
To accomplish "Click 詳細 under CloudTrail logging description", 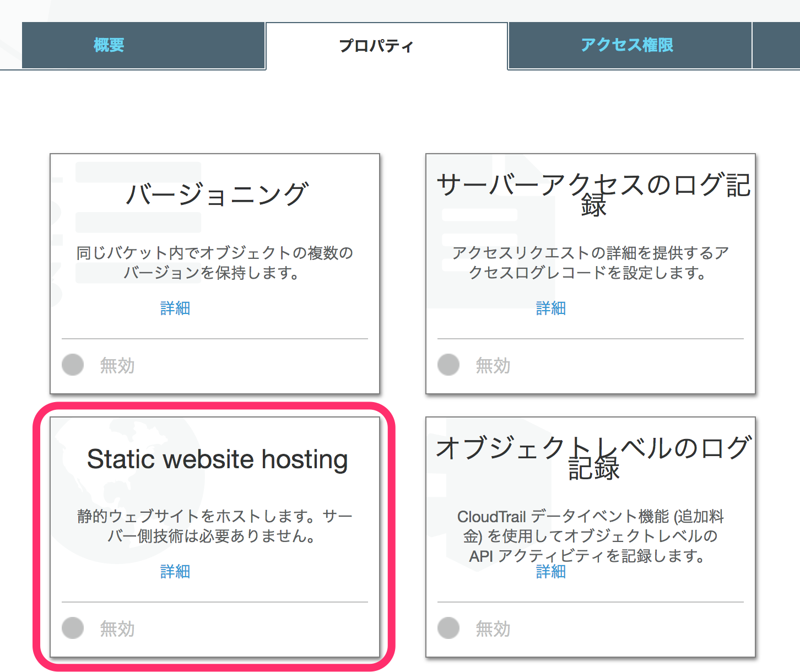I will [x=550, y=572].
